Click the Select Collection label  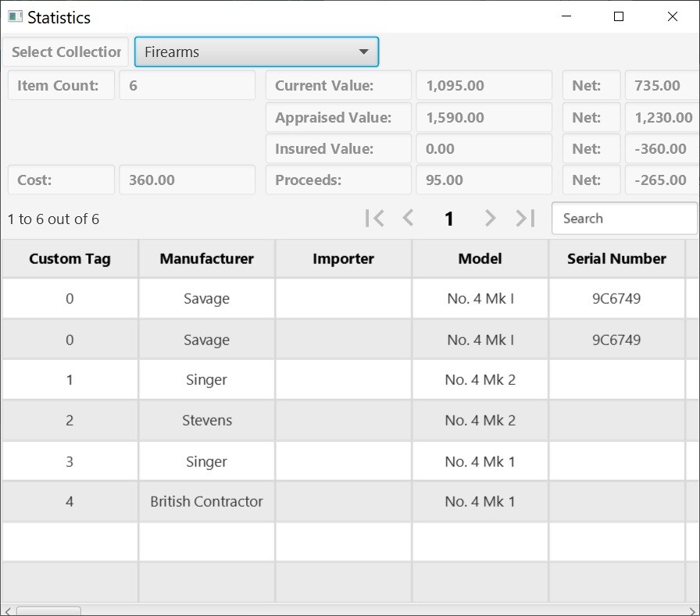pos(66,52)
